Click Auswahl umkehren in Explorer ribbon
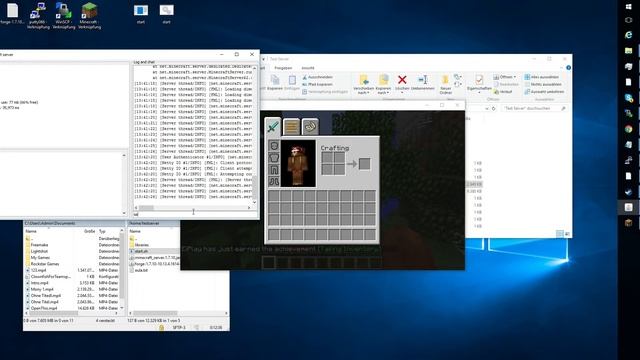Image resolution: width=640 pixels, height=360 pixels. coord(544,92)
